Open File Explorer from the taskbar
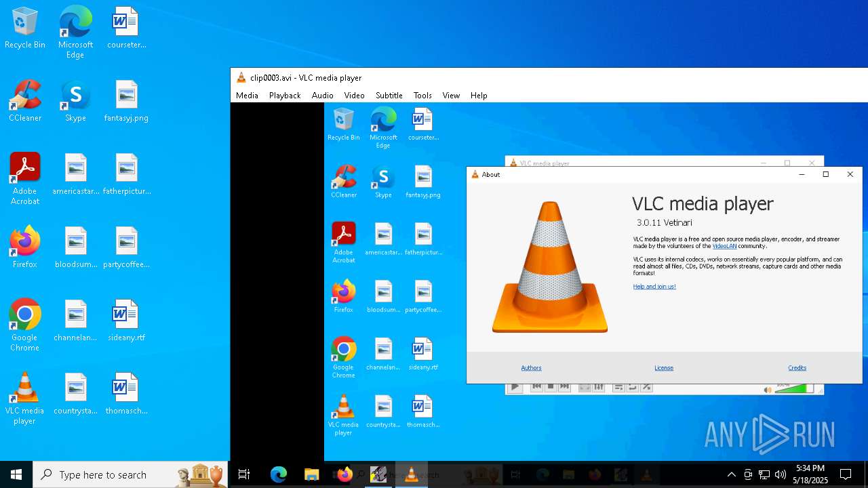Screen dimensions: 868x488 click(311, 474)
